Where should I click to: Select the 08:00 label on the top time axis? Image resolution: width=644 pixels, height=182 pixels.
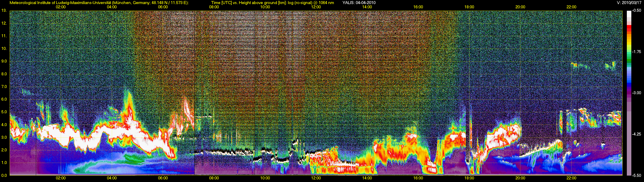(x=214, y=7)
